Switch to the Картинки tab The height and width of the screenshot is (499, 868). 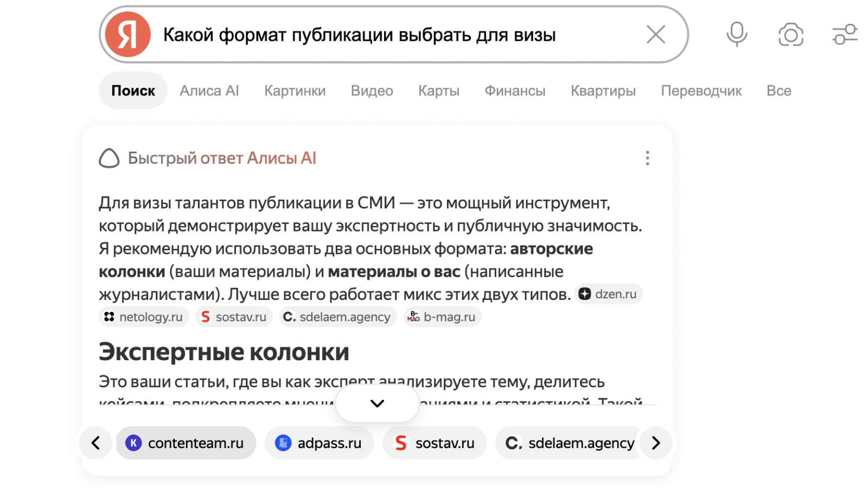click(295, 91)
